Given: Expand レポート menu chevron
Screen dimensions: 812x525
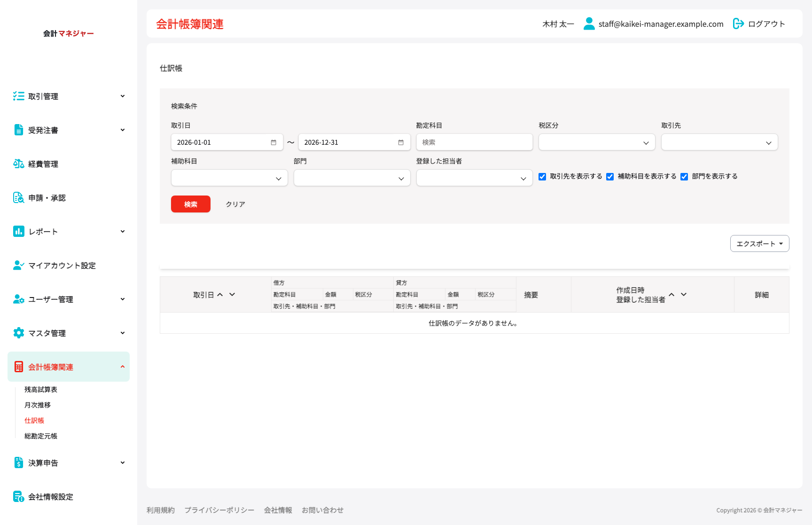Looking at the screenshot, I should (123, 232).
